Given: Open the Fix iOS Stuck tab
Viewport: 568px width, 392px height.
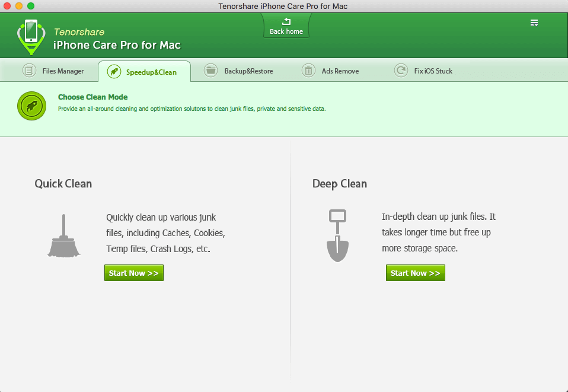Looking at the screenshot, I should pos(423,71).
